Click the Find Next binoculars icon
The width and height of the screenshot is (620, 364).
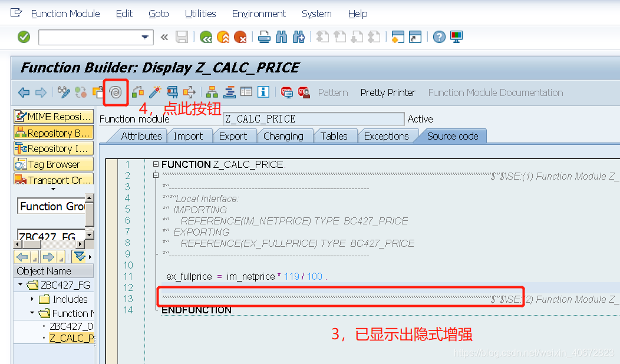pos(299,37)
